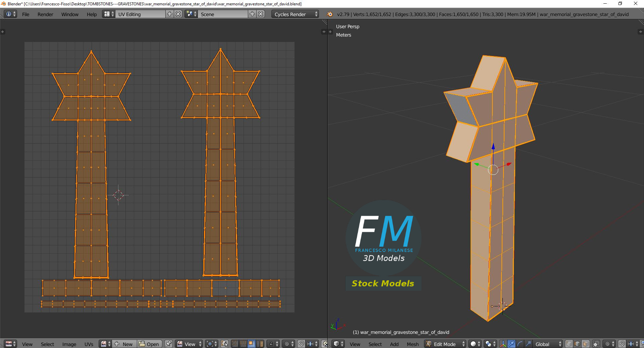Enable face select mode in 3D viewport
Viewport: 644px width, 348px height.
tap(586, 343)
